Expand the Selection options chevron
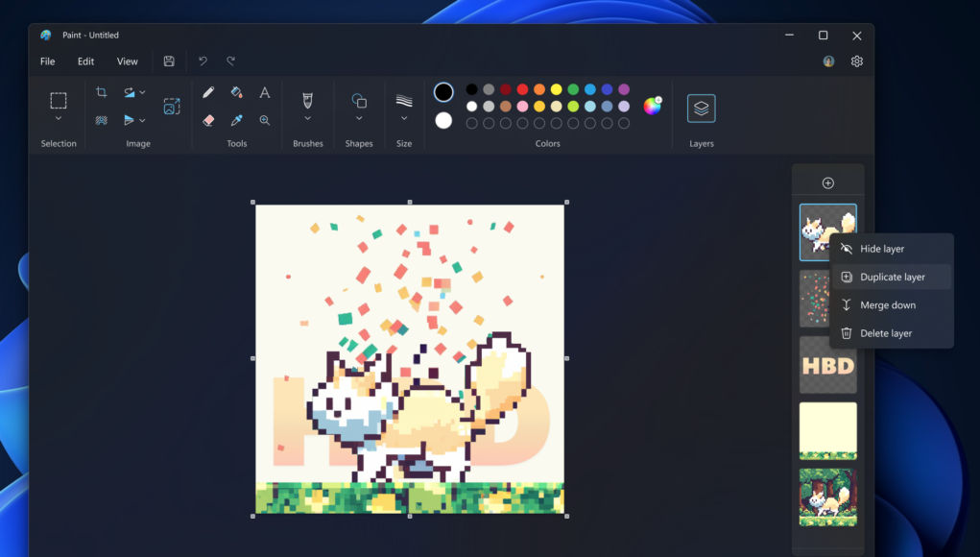 coord(59,118)
